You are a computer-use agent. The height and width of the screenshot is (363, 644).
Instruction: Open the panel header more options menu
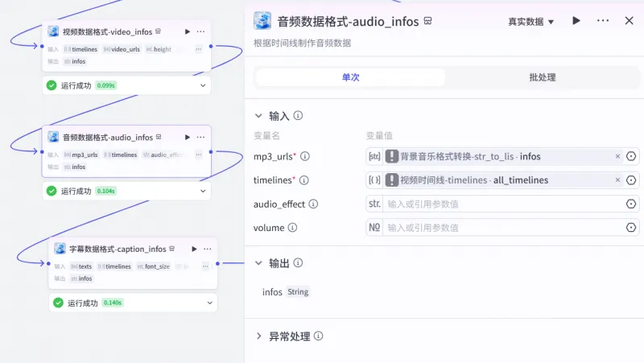[x=602, y=21]
